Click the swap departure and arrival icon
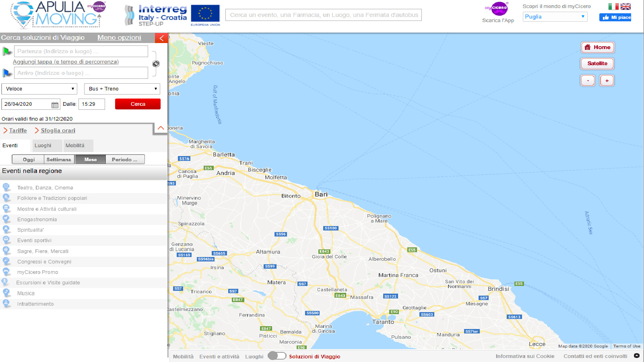Image resolution: width=644 pixels, height=362 pixels. (x=156, y=64)
